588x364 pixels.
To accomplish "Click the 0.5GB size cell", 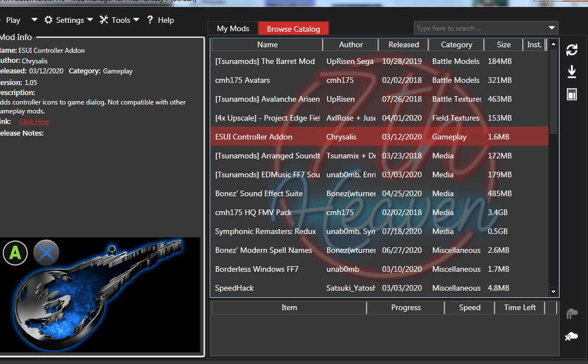I will click(498, 231).
